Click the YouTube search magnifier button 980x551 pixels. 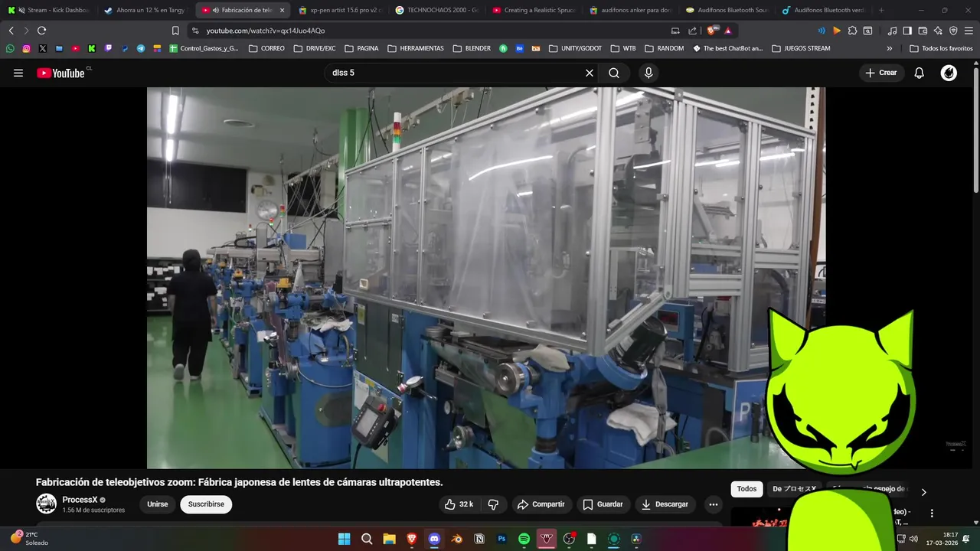tap(614, 73)
